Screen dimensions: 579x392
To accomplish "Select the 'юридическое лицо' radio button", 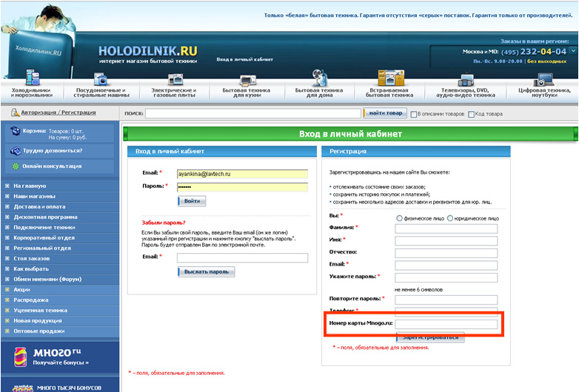I will click(449, 218).
